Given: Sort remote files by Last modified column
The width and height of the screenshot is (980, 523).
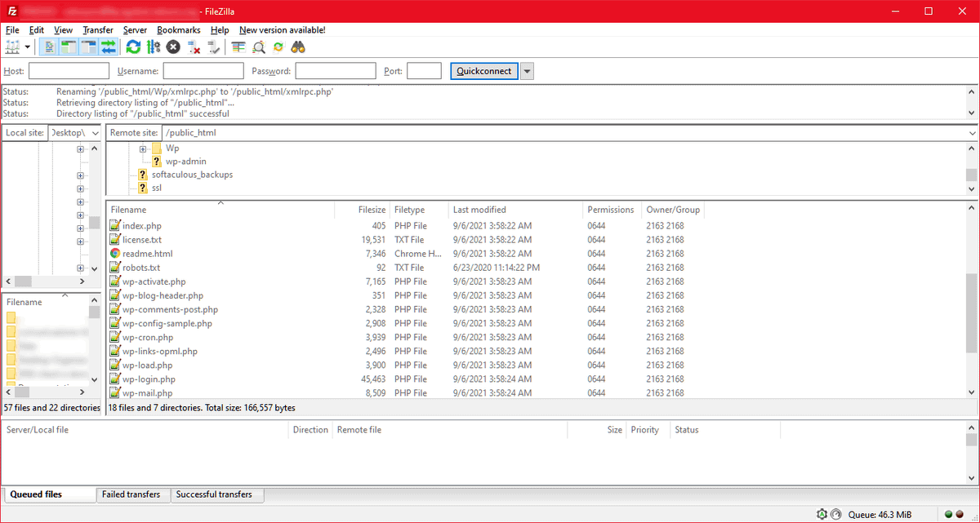Looking at the screenshot, I should [x=479, y=210].
